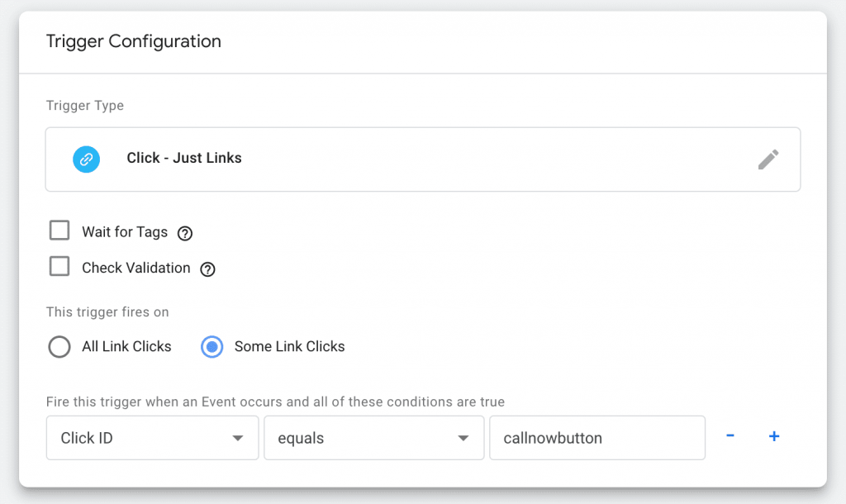Add a new condition with the plus icon
The width and height of the screenshot is (846, 504).
774,436
